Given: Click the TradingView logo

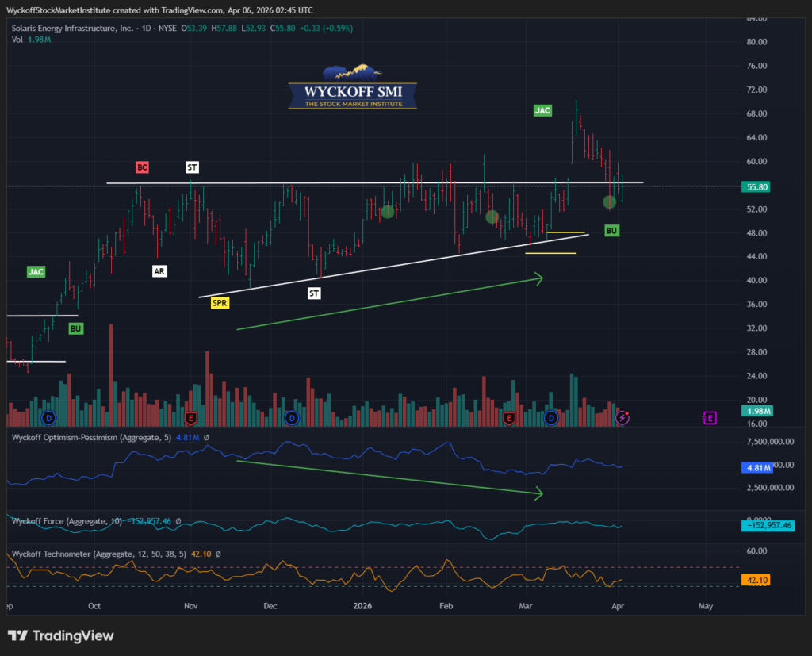Looking at the screenshot, I should (61, 635).
